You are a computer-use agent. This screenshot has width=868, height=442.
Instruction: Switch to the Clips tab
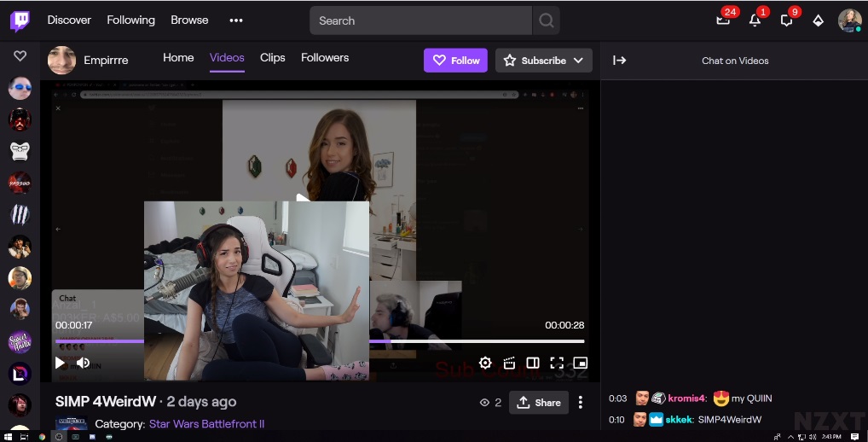tap(273, 58)
